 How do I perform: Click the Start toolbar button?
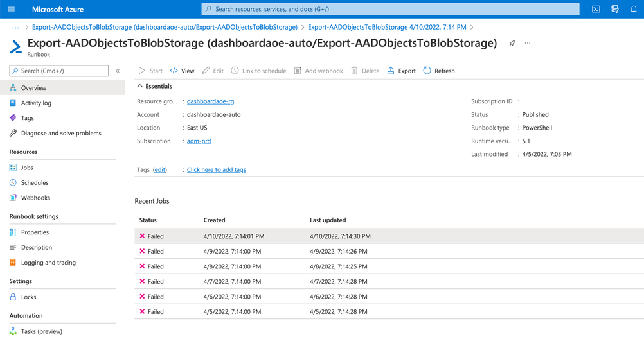coord(150,71)
